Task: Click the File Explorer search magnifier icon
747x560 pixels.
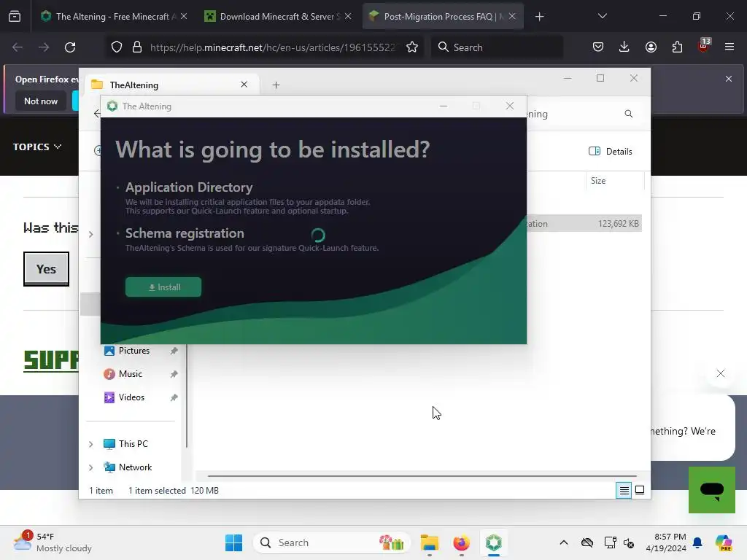Action: click(628, 114)
